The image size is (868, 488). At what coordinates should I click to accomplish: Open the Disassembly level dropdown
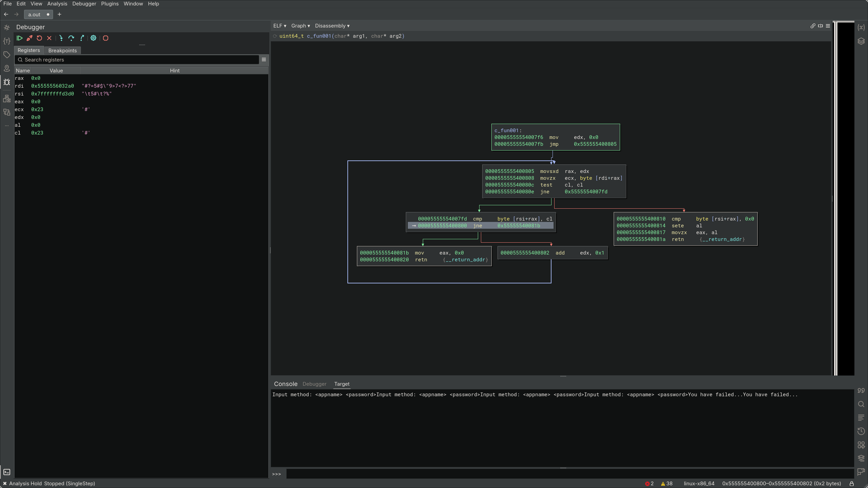pos(332,26)
